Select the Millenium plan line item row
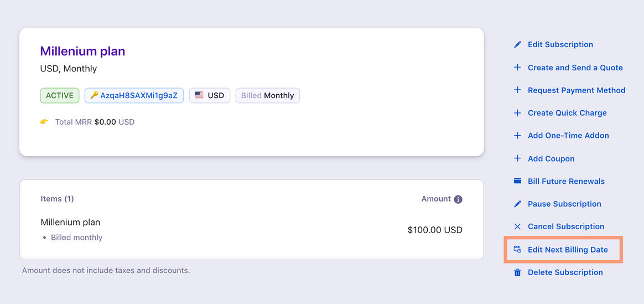 point(251,230)
